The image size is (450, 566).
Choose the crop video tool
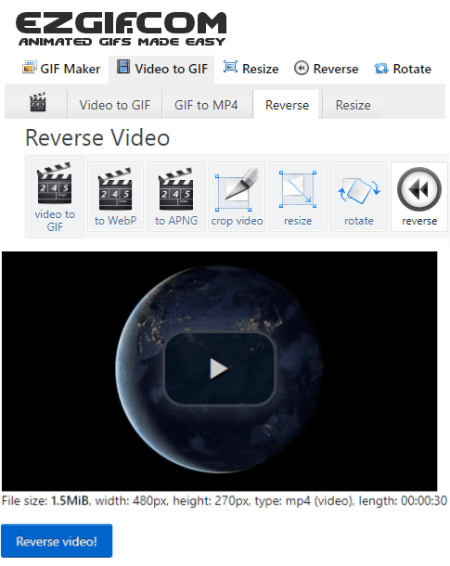point(237,197)
